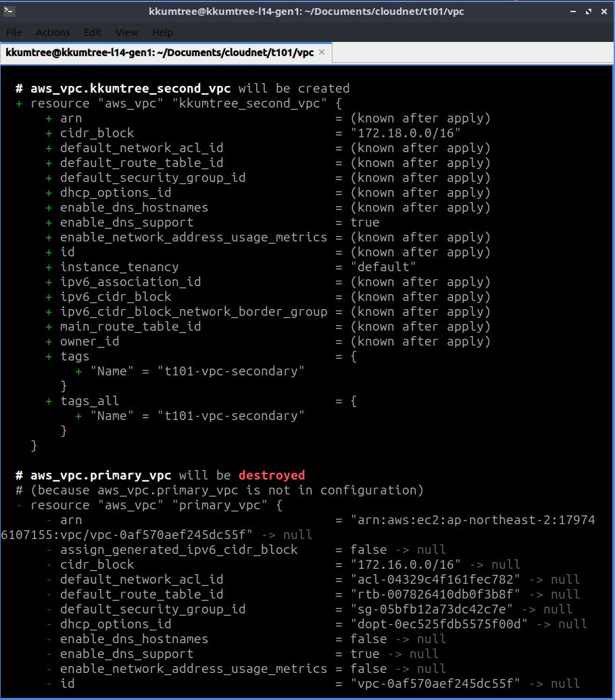Click the "rtb-007826410db0f3b8f" value

pos(435,594)
